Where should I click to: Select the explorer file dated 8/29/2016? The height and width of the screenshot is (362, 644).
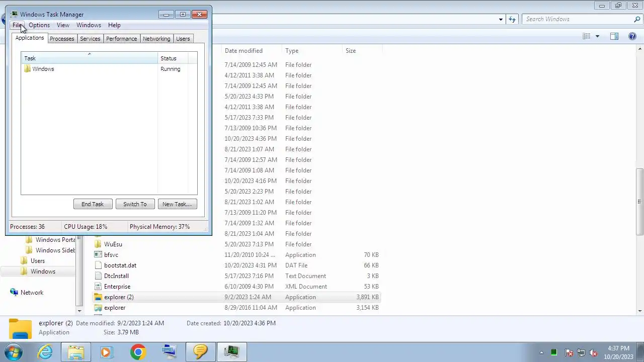coord(236,308)
